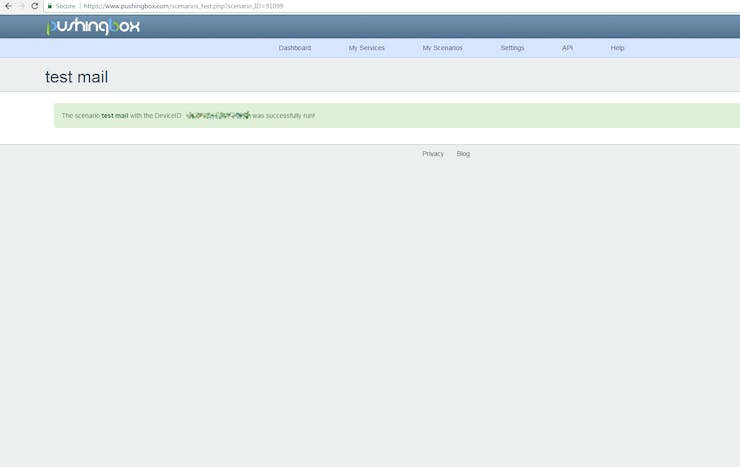The width and height of the screenshot is (740, 467).
Task: Click the PushingBox logo
Action: coord(93,26)
